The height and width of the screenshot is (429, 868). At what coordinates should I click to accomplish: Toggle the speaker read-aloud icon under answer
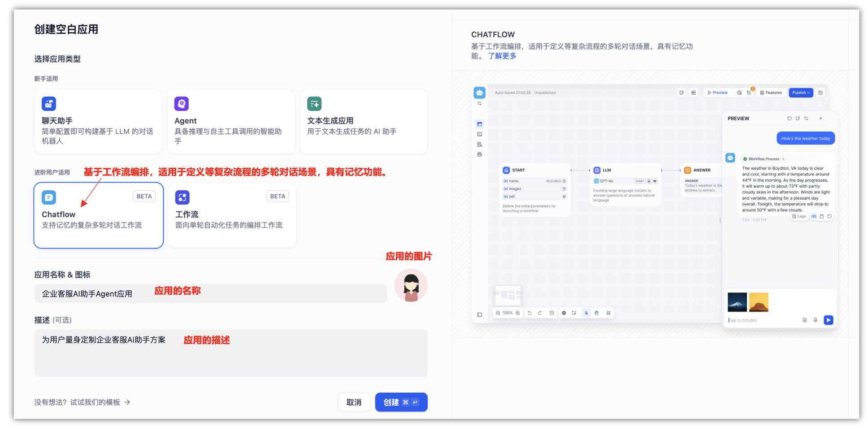coord(814,216)
